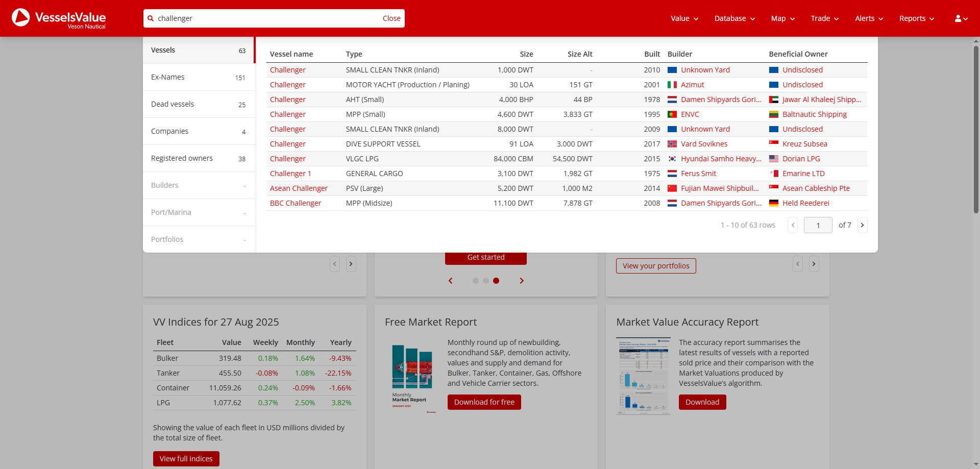Image resolution: width=980 pixels, height=469 pixels.
Task: Click the Free Market Report cover thumbnail
Action: 412,378
